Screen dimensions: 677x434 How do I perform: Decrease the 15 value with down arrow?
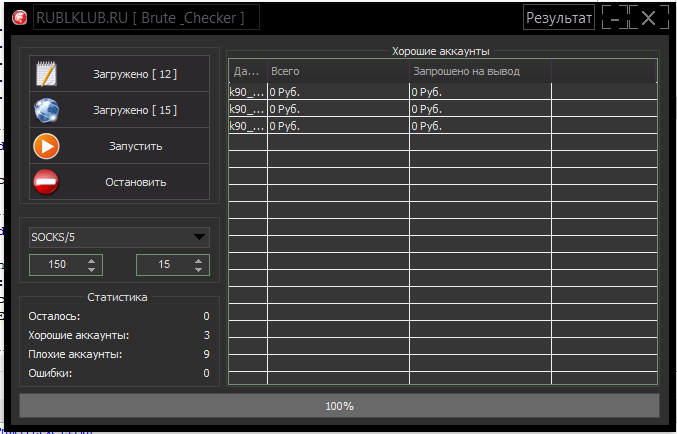(198, 269)
